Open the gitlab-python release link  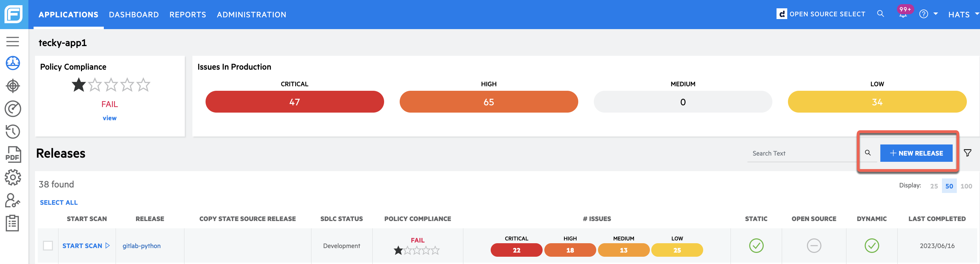coord(142,246)
